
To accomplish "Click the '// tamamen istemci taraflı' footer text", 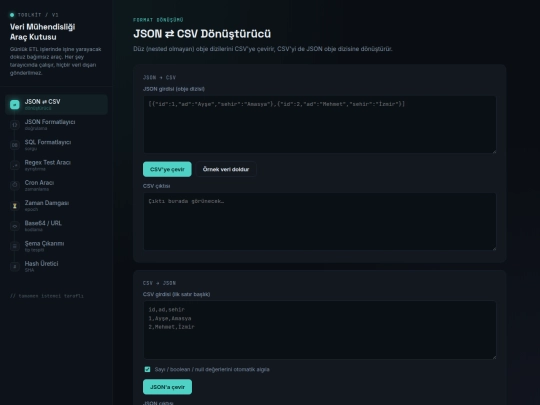I will 47,296.
